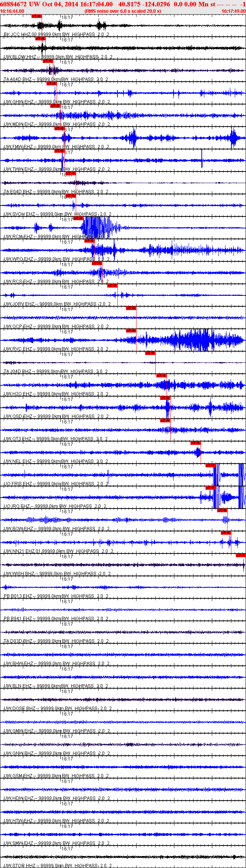Click the red pick marker on the UW.MDW trace

(x=55, y=106)
